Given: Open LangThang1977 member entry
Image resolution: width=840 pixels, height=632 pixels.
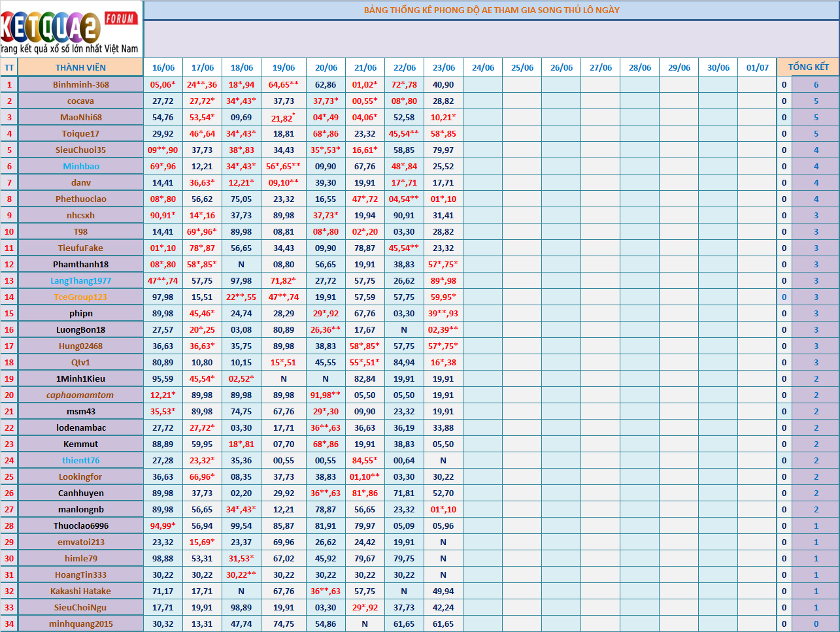Looking at the screenshot, I should (80, 280).
